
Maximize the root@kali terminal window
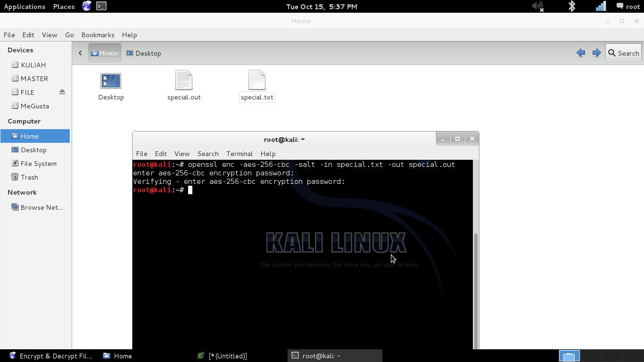(x=457, y=139)
